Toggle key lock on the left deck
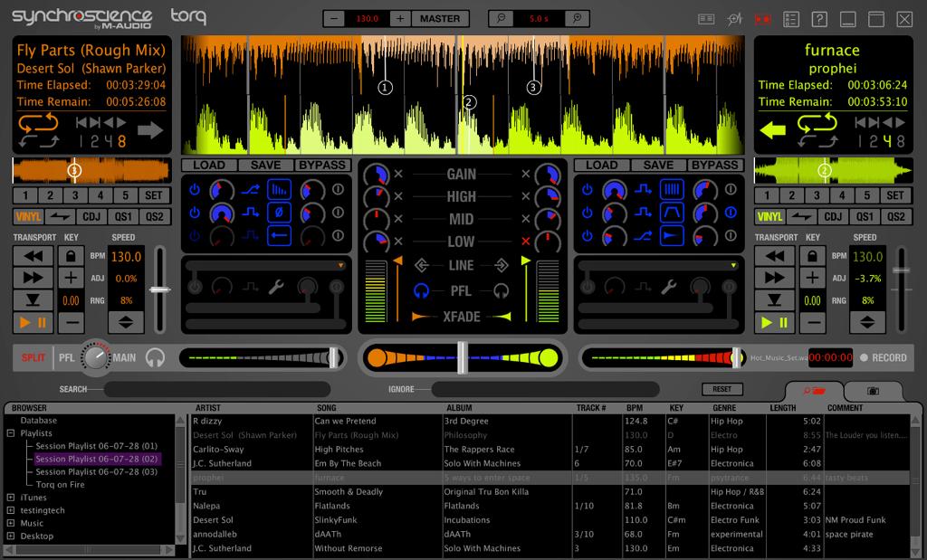 coord(71,256)
